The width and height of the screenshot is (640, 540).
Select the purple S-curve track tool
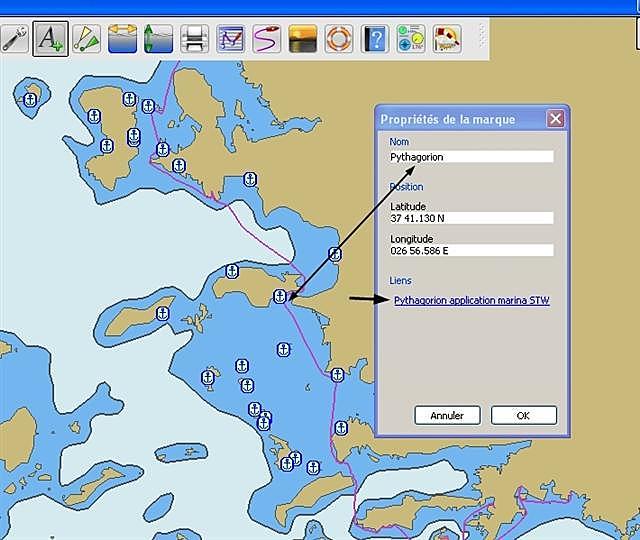267,39
